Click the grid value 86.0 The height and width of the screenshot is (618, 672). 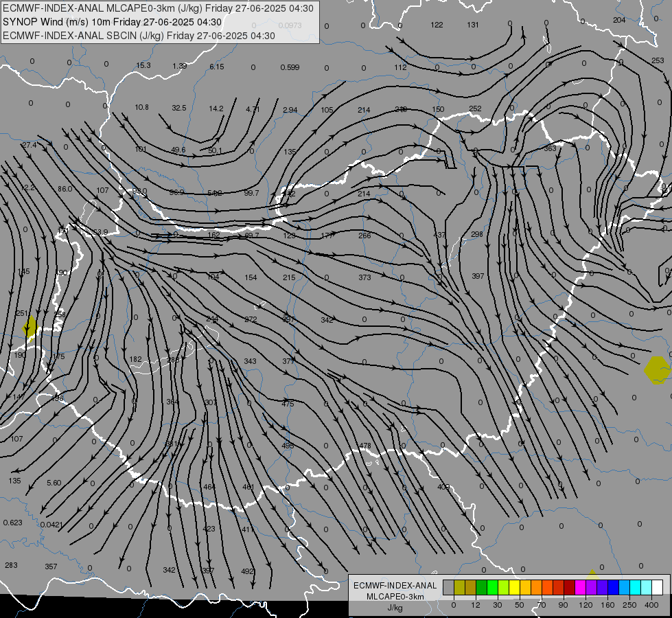[x=65, y=189]
